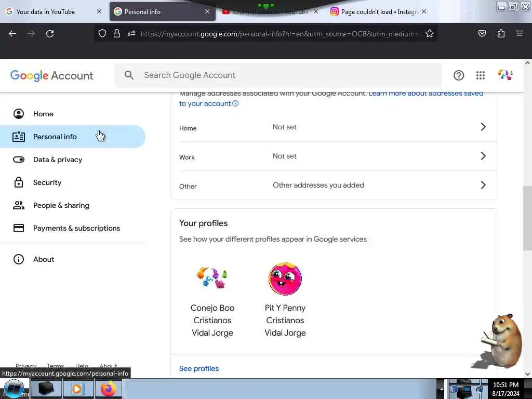Open the About link in the footer
This screenshot has width=532, height=399.
click(x=108, y=366)
